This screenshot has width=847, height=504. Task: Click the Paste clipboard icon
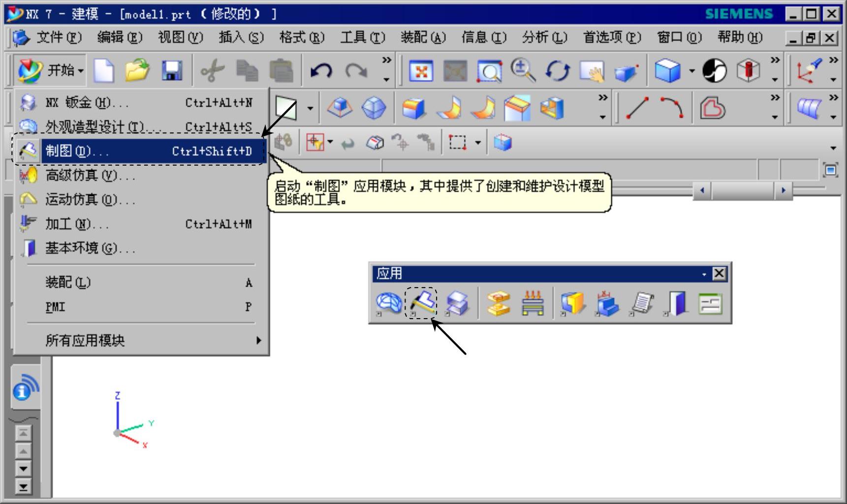click(281, 71)
